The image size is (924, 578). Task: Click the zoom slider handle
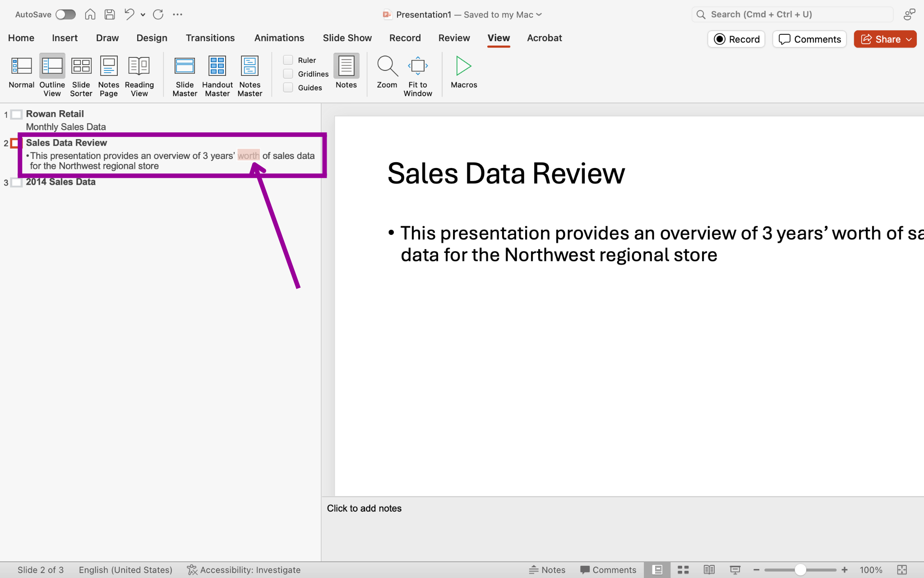800,570
